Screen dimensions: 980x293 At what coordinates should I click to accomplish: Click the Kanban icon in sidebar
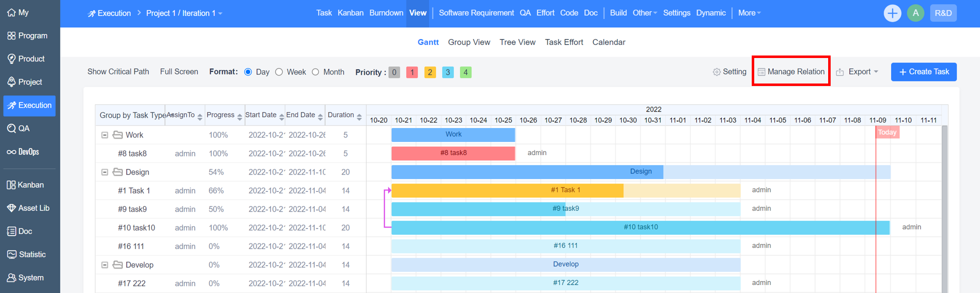11,185
